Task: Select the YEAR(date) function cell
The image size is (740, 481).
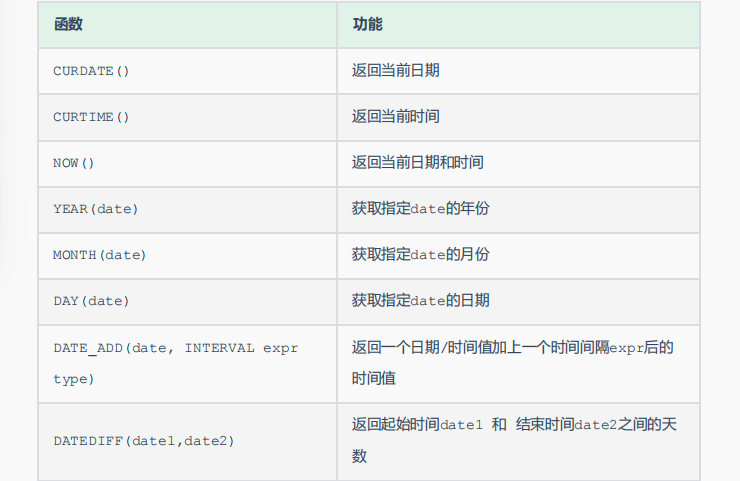Action: click(95, 209)
